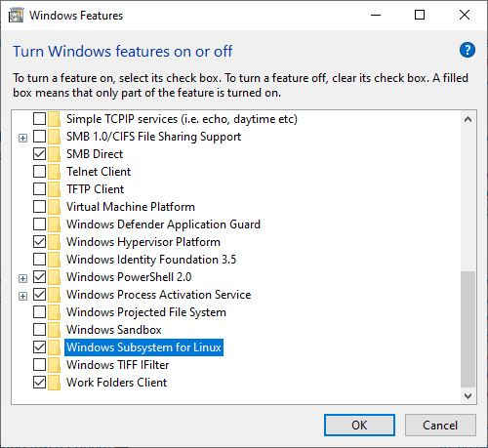488x448 pixels.
Task: Select Windows Hypervisor Platform list item
Action: (143, 242)
